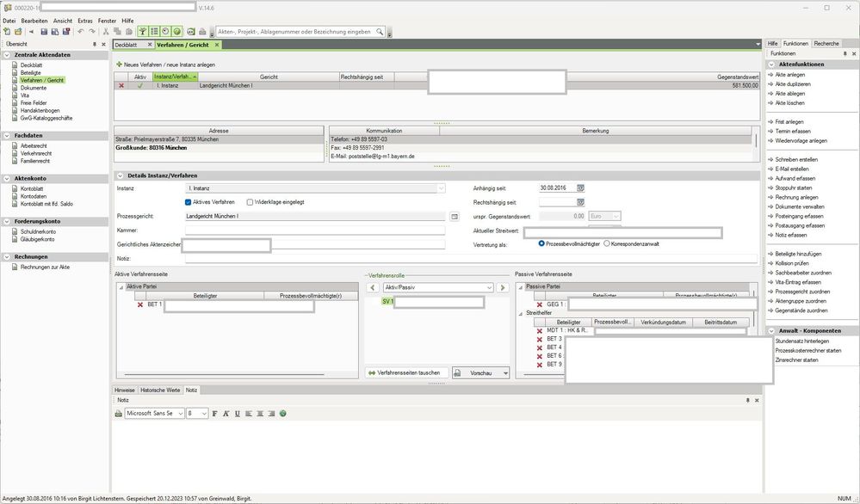Collapse the Details Instanz/Verfahren section
Viewport: 860px width, 504px height.
point(120,175)
